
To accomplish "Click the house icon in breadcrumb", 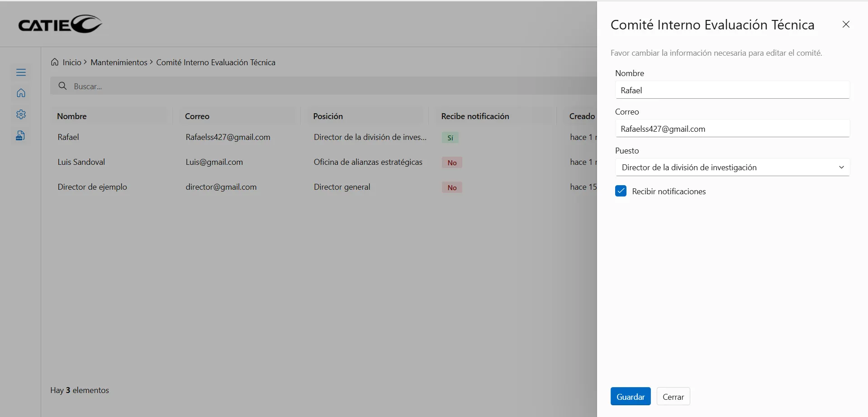I will tap(55, 62).
